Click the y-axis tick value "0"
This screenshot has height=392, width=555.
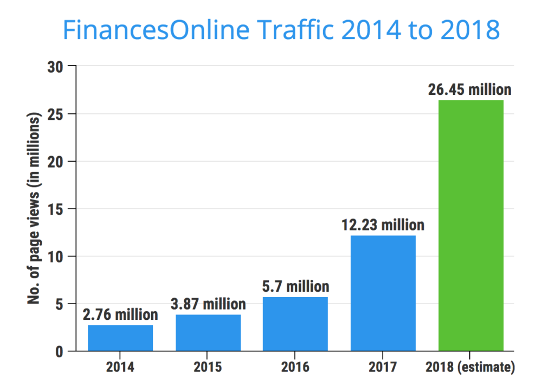pyautogui.click(x=60, y=352)
